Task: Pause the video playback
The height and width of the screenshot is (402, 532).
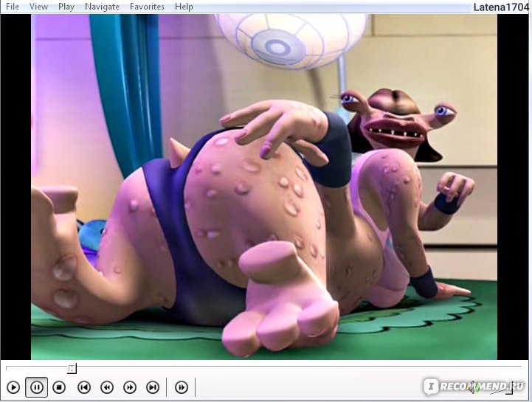Action: [36, 387]
